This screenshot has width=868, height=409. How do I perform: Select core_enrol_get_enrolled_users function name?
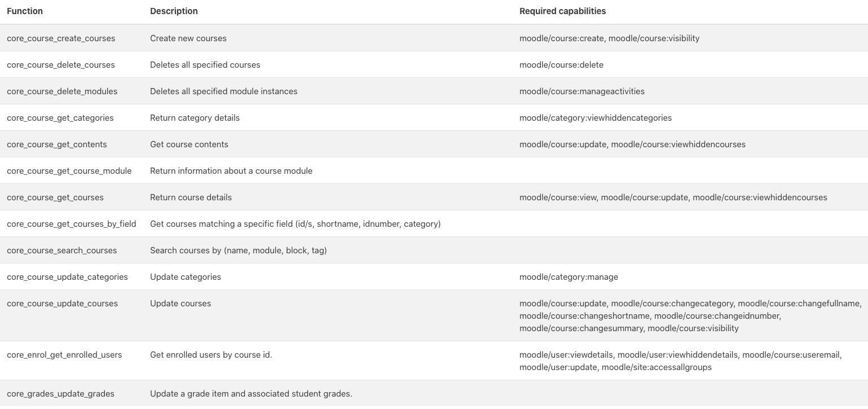click(64, 355)
